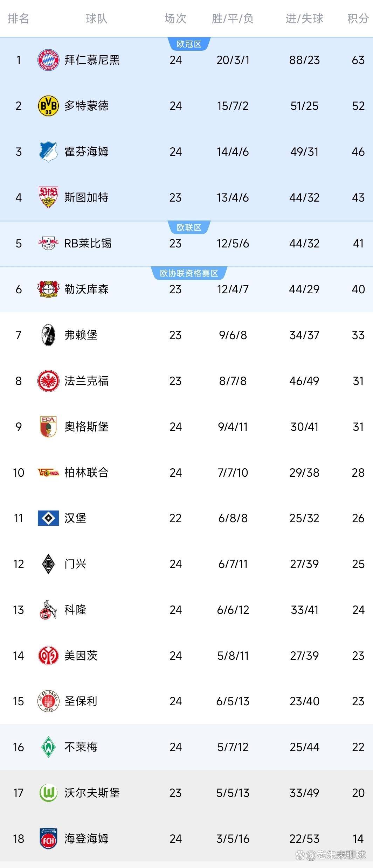373x868 pixels.
Task: Open the Werder Bremen diamond badge
Action: click(x=48, y=747)
